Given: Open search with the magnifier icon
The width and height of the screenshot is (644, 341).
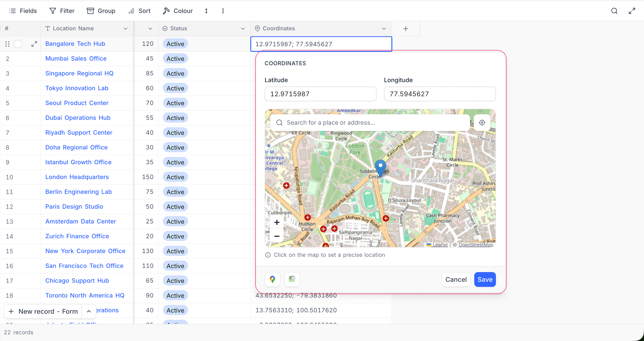Looking at the screenshot, I should click(614, 11).
